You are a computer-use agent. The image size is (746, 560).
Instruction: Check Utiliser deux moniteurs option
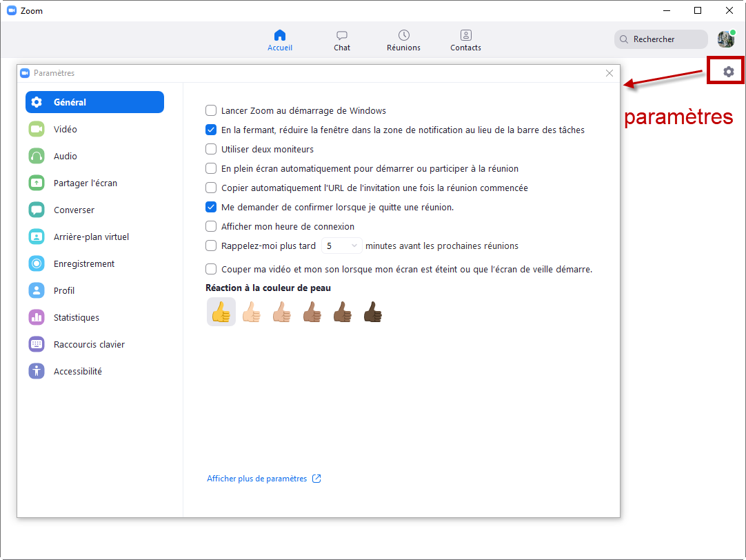coord(211,149)
